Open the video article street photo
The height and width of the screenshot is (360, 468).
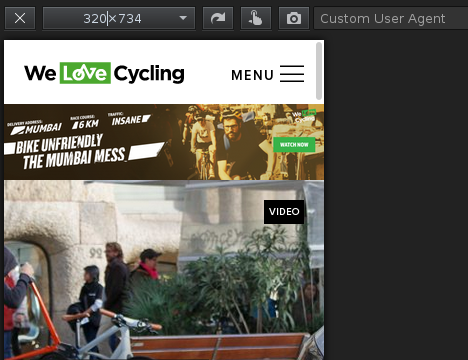164,270
